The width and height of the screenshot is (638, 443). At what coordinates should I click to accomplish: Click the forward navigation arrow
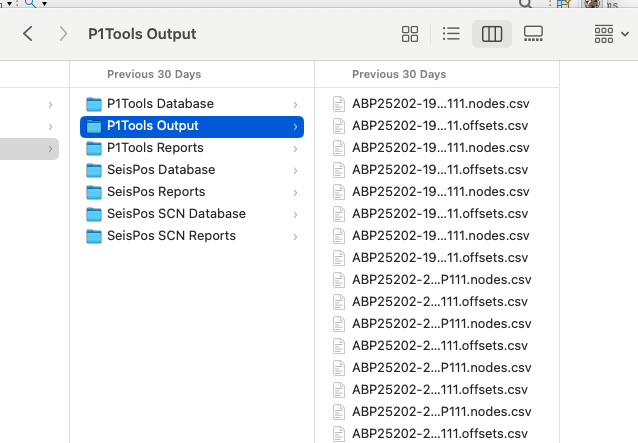click(x=63, y=34)
